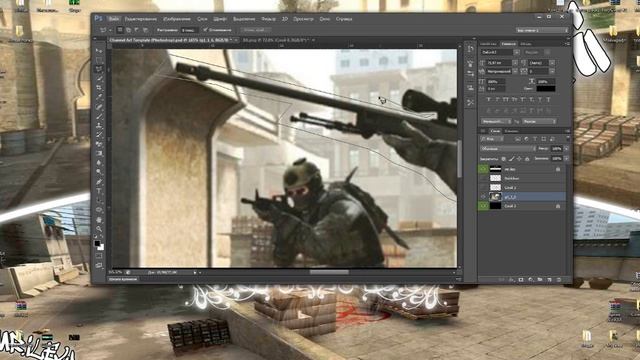
Task: Click the text color swatch in Character panel
Action: 546,88
